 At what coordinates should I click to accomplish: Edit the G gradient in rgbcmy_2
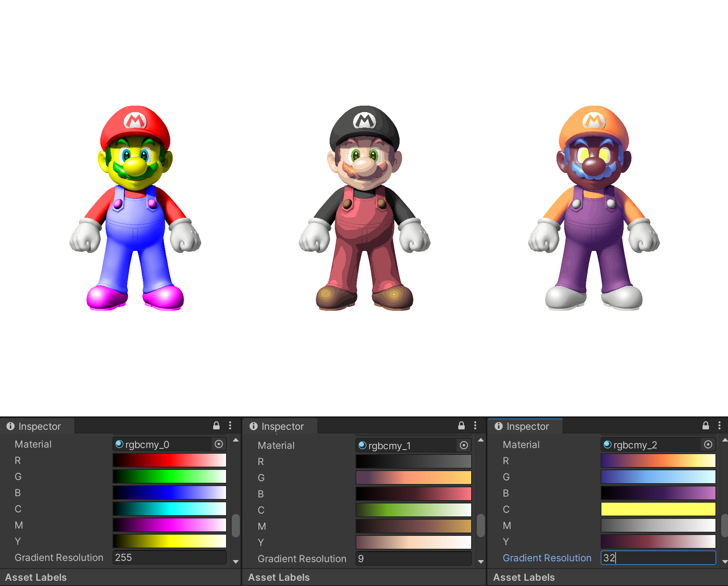click(x=658, y=477)
